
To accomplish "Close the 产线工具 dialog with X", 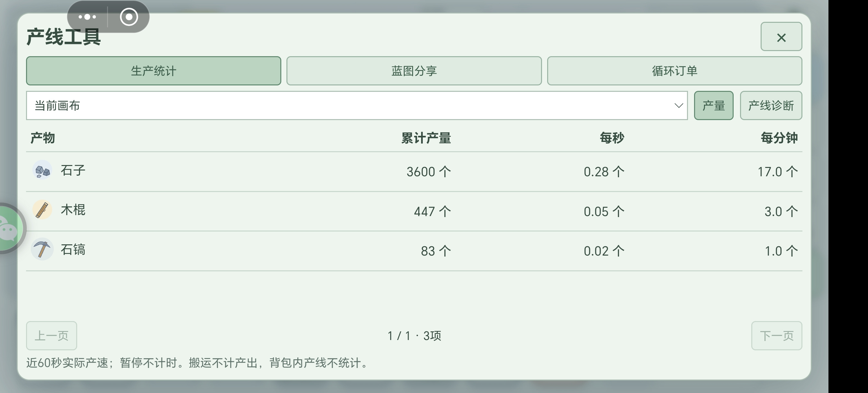I will click(781, 37).
